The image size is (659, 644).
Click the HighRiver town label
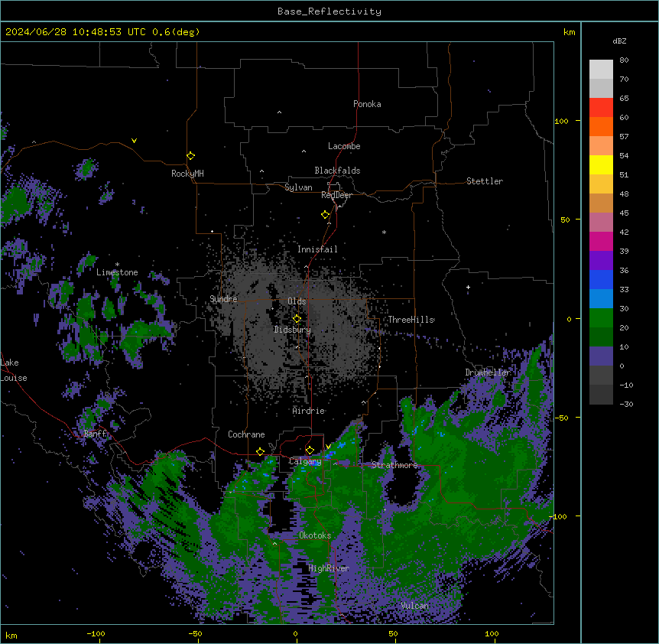point(329,568)
